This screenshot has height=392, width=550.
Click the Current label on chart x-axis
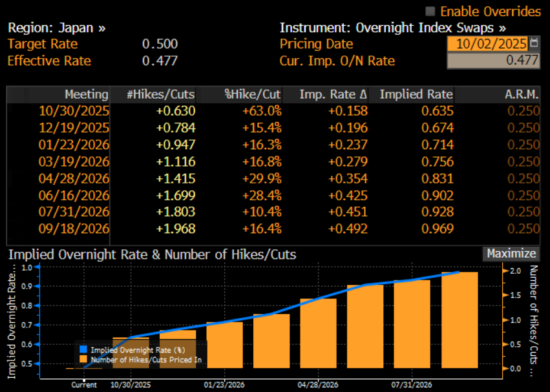tap(84, 385)
